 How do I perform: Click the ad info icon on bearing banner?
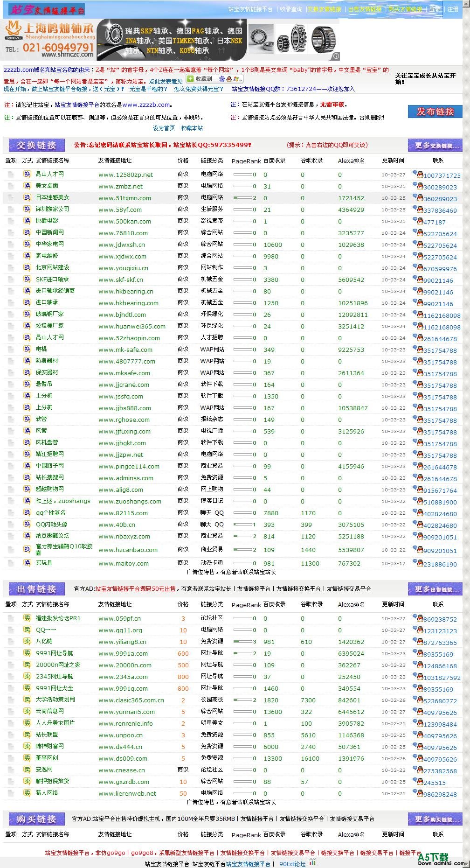[335, 56]
